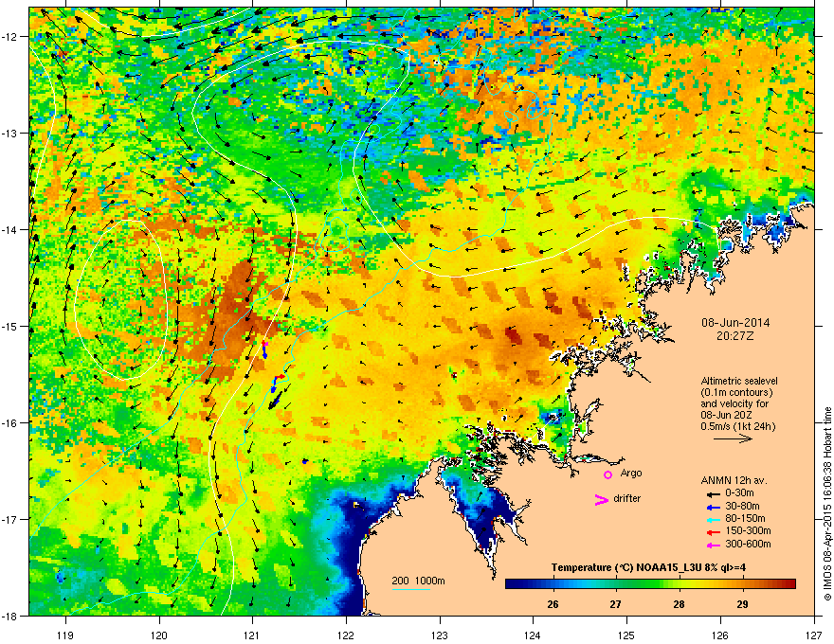Click the green colorbar section at 27
Viewport: 834px width, 644px height.
(615, 583)
